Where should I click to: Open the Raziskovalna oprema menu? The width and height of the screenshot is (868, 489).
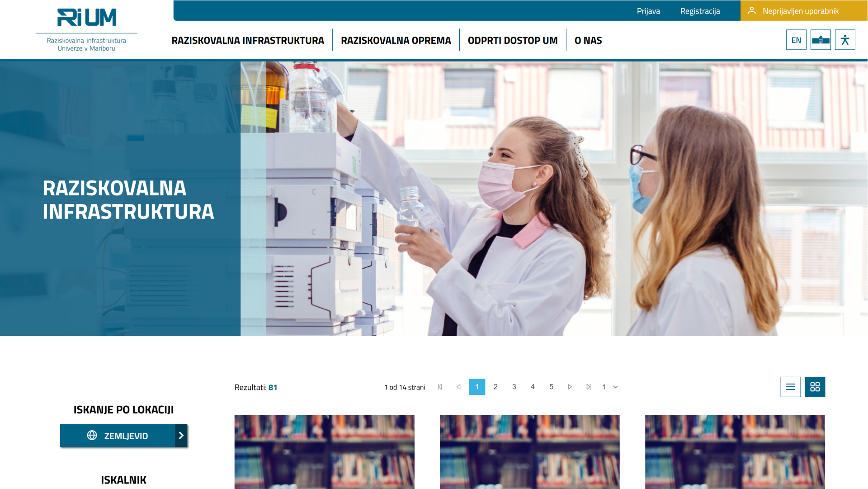tap(396, 40)
